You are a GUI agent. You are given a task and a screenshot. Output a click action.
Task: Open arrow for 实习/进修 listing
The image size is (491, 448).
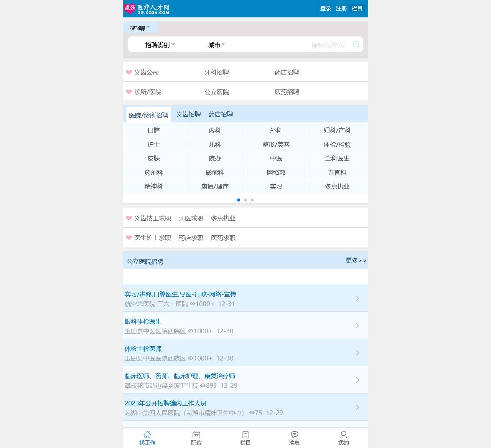tap(358, 298)
